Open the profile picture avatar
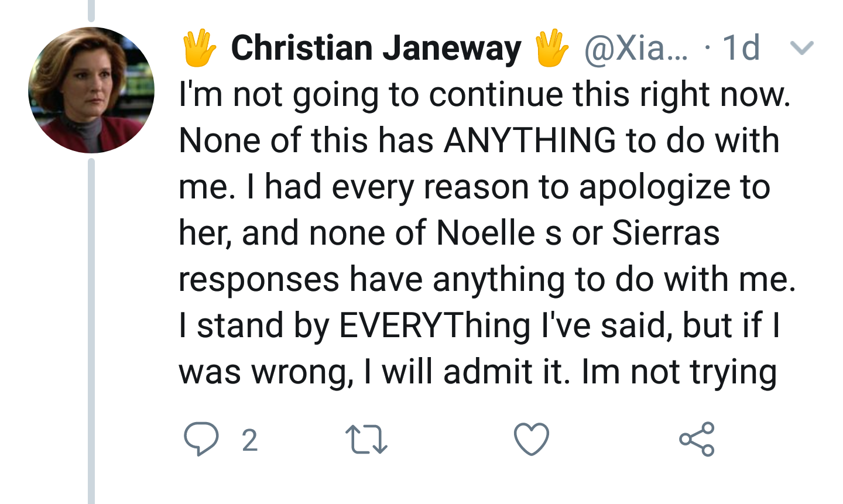Screen dimensions: 843x504 (x=91, y=90)
